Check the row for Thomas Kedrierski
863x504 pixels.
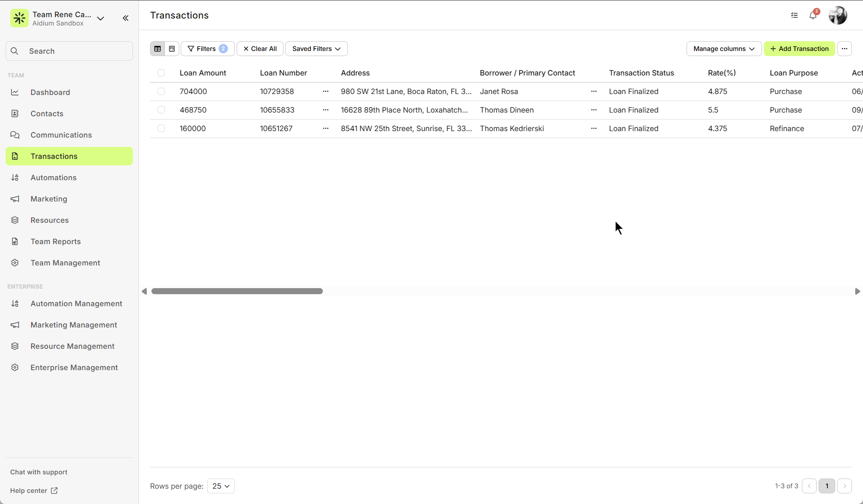click(x=161, y=128)
